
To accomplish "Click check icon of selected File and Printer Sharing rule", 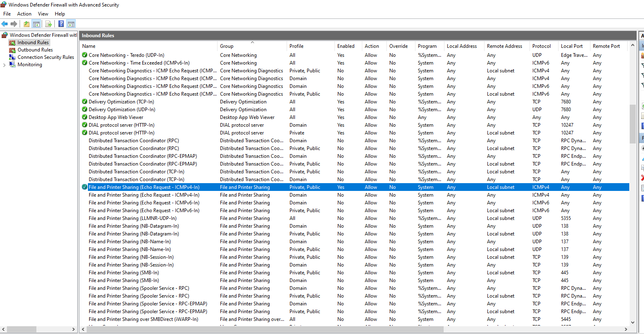I will tap(85, 187).
